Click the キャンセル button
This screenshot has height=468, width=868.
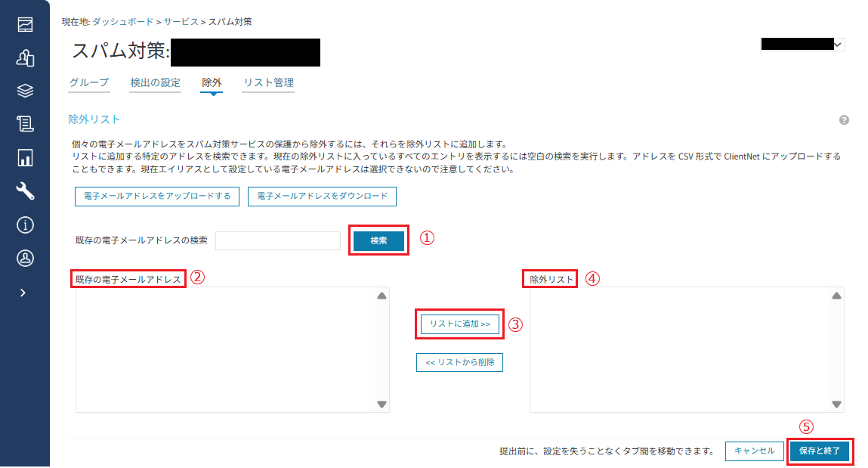point(755,451)
